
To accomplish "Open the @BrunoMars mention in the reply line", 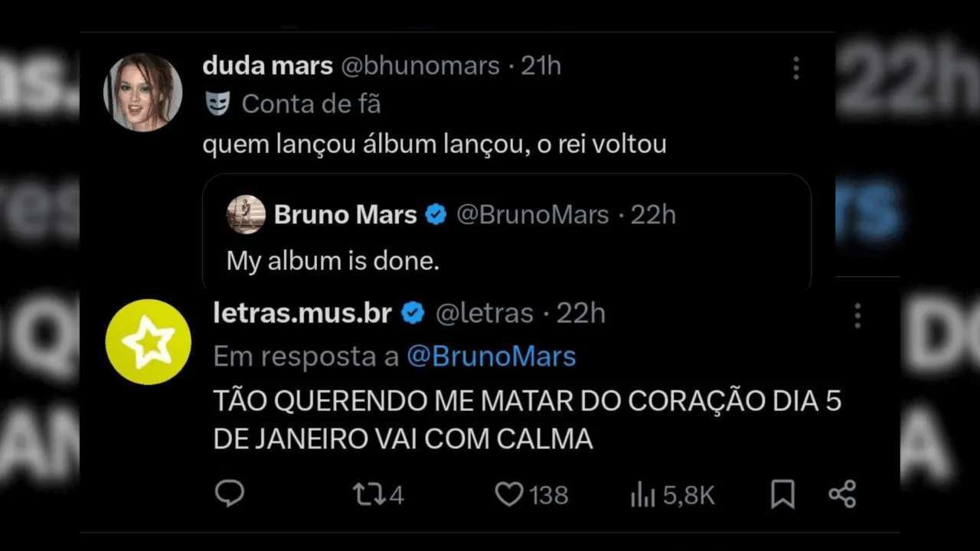I will pyautogui.click(x=491, y=357).
